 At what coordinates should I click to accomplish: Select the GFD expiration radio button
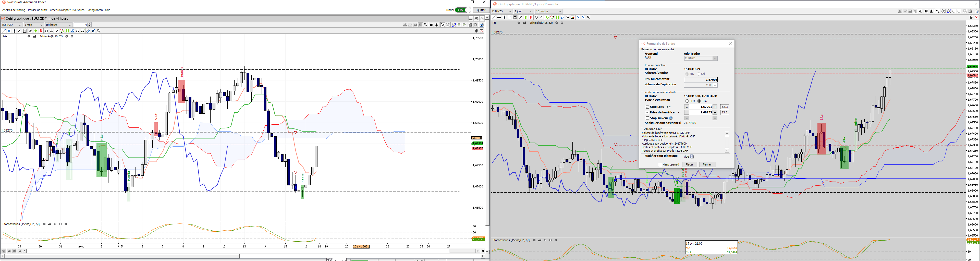(687, 101)
